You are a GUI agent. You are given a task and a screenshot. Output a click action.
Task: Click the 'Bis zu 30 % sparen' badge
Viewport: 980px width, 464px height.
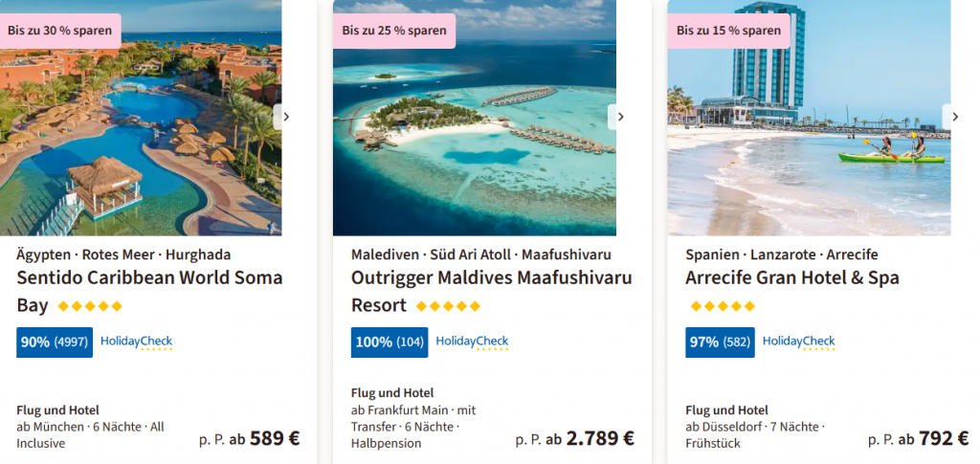coord(59,31)
